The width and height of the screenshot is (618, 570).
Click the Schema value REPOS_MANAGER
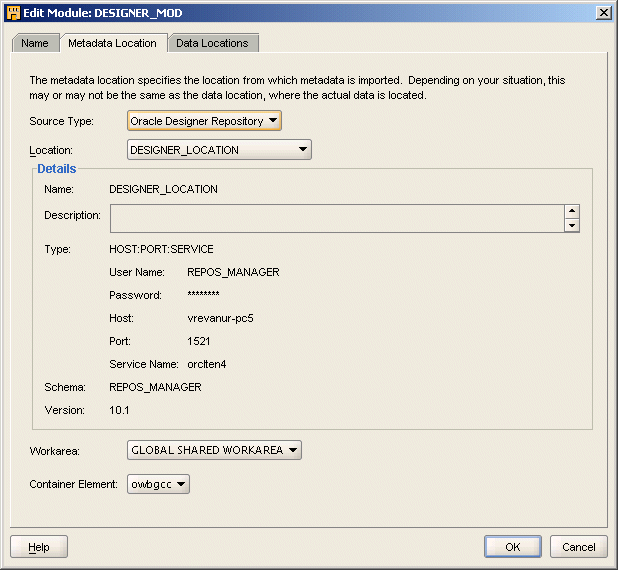click(x=155, y=387)
